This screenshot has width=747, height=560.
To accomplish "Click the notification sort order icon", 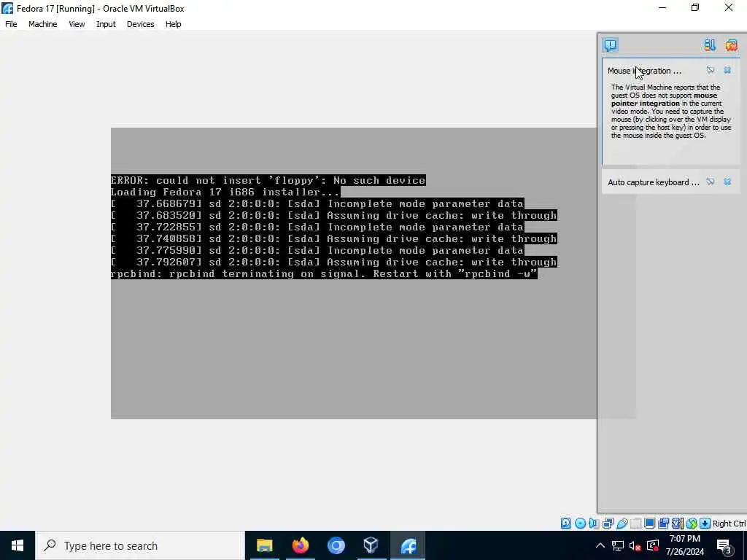I will (710, 44).
